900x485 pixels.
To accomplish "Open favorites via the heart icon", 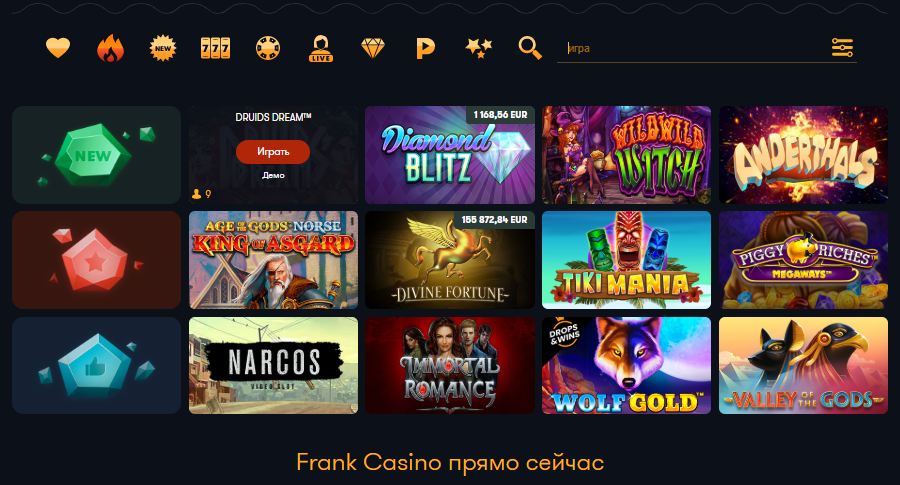I will 58,48.
